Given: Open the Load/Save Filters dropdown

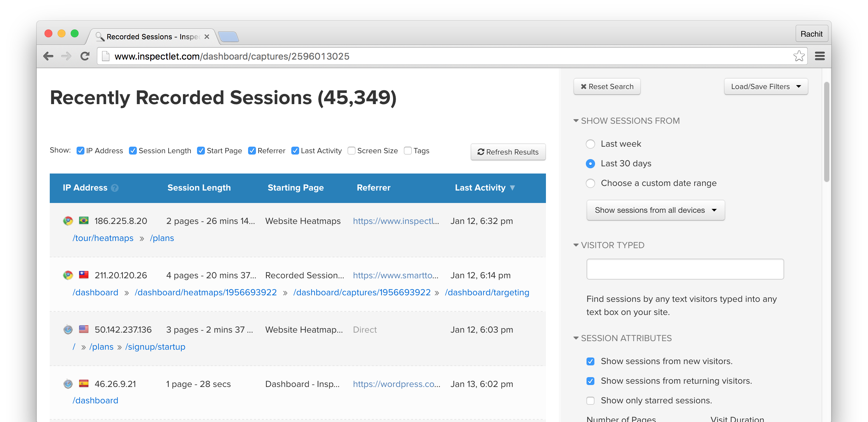Looking at the screenshot, I should 766,87.
